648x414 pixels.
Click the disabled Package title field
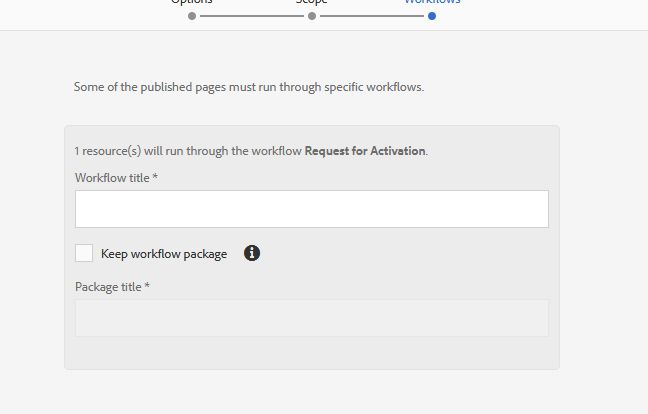pyautogui.click(x=311, y=318)
